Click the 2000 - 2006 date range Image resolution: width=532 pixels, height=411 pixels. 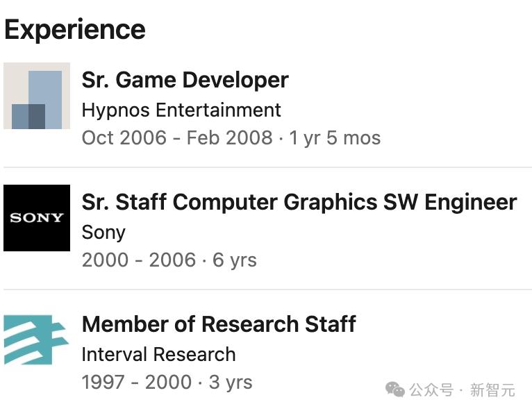[x=139, y=260]
